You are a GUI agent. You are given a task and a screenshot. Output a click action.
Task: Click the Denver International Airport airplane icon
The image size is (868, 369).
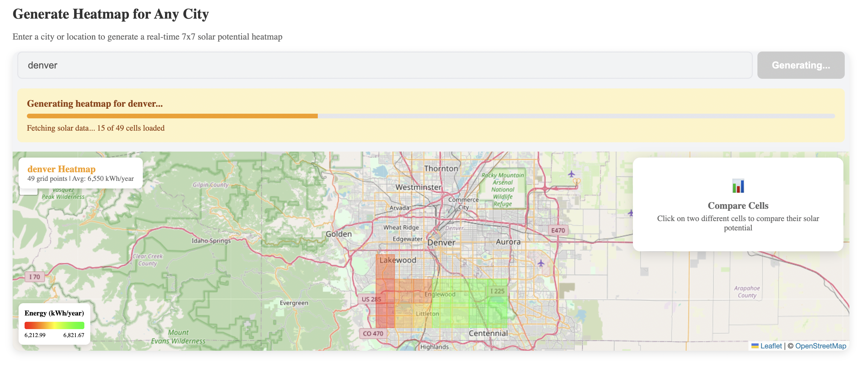pos(571,174)
